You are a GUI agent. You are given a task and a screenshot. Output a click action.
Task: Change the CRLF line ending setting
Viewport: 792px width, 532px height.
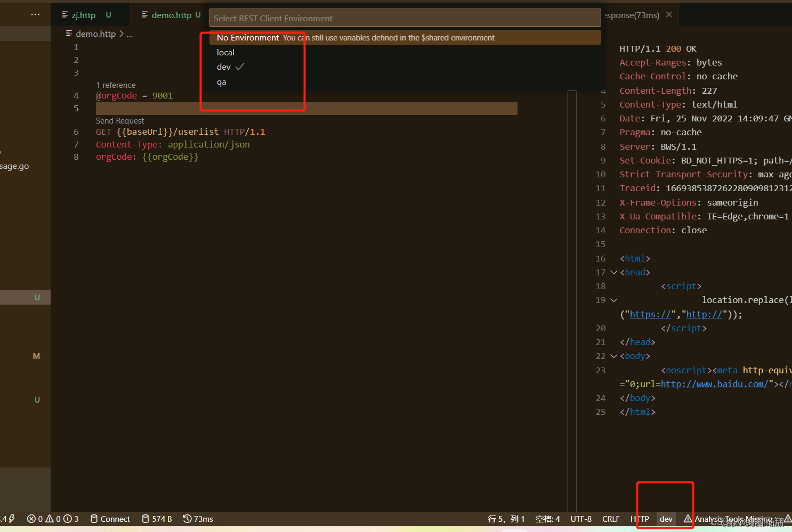[x=611, y=519]
